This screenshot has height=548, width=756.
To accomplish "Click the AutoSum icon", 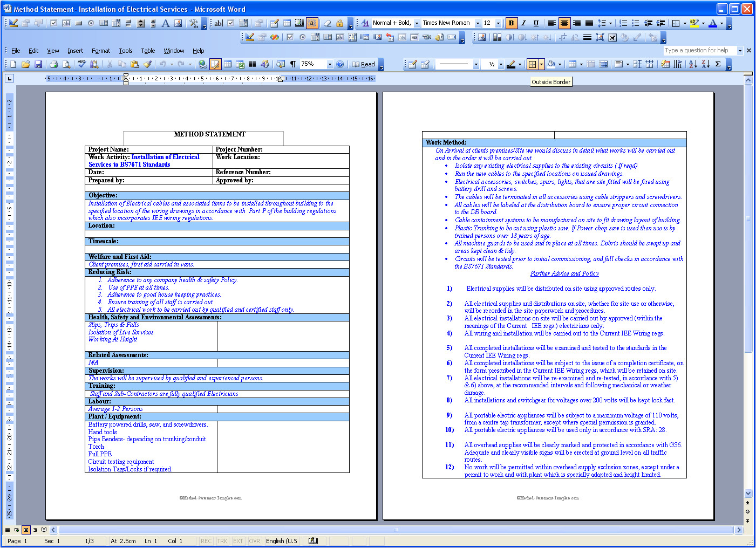I will coord(718,64).
